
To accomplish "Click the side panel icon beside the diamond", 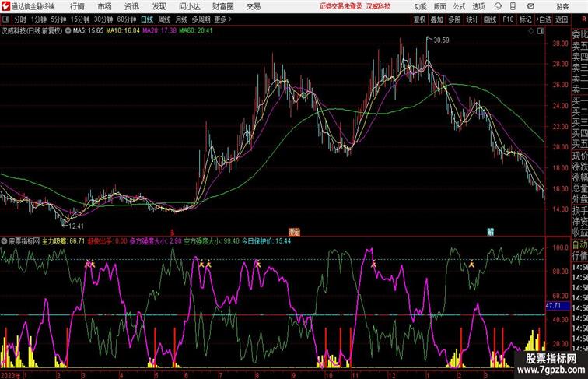I will tap(541, 31).
